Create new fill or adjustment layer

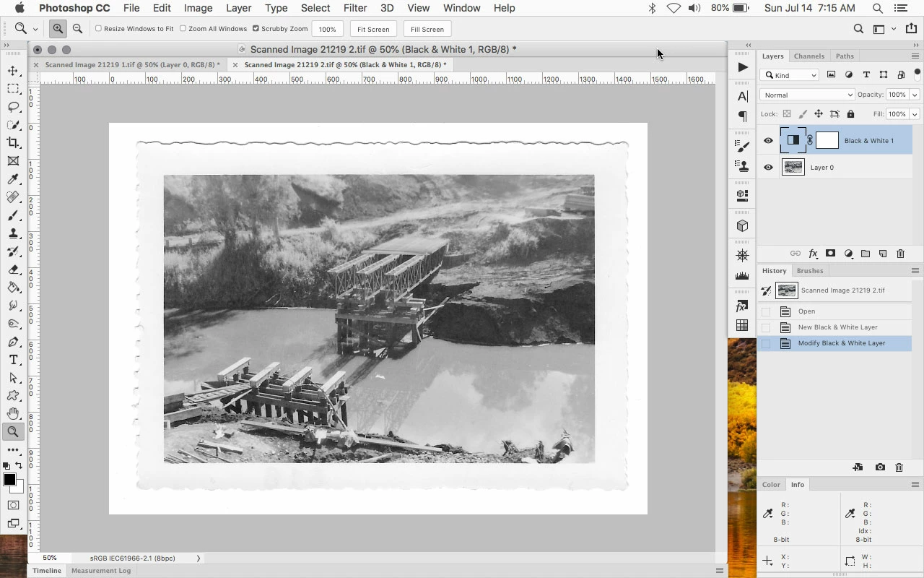pos(848,254)
